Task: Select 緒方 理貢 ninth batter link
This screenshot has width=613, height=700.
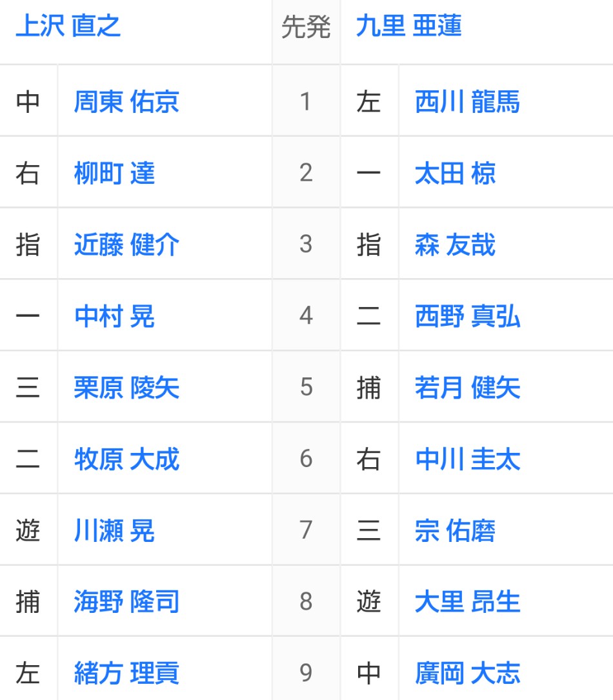Action: (126, 673)
